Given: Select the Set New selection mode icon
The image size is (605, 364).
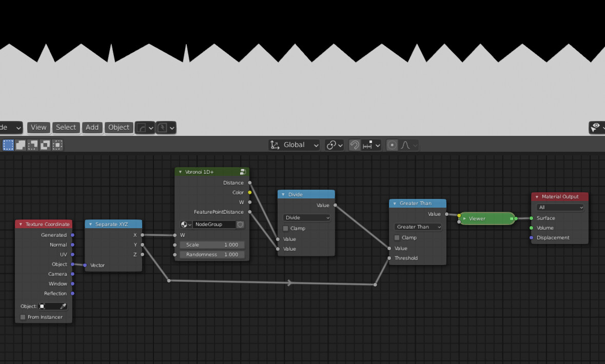Looking at the screenshot, I should 8,145.
